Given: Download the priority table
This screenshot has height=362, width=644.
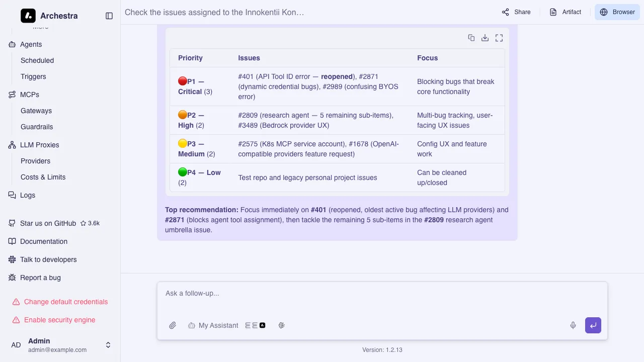Looking at the screenshot, I should [485, 38].
